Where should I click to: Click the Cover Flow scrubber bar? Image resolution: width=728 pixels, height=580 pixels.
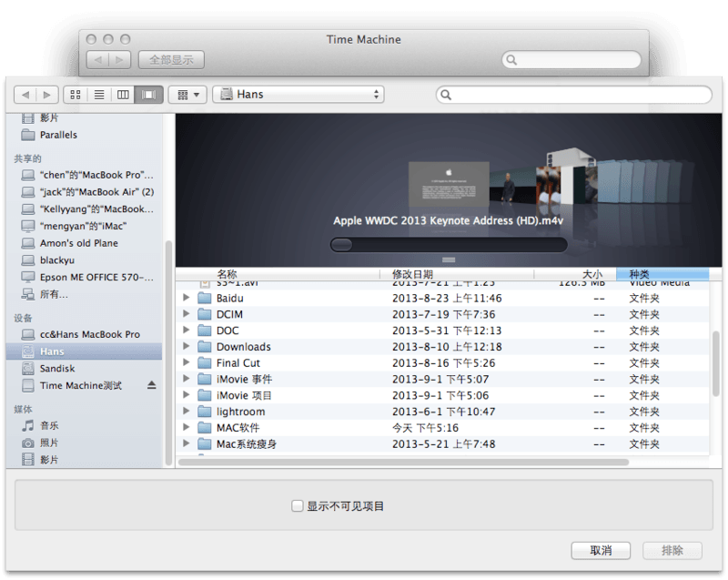coord(448,244)
